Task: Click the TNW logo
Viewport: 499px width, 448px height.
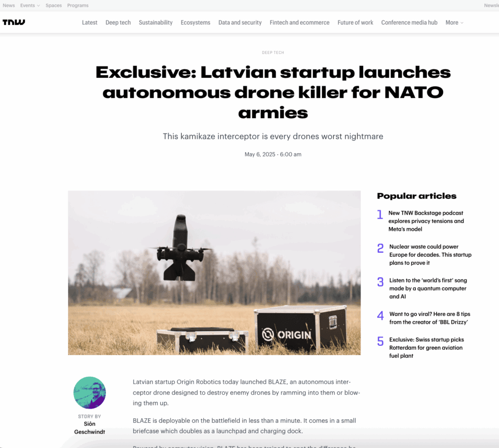Action: (x=14, y=22)
